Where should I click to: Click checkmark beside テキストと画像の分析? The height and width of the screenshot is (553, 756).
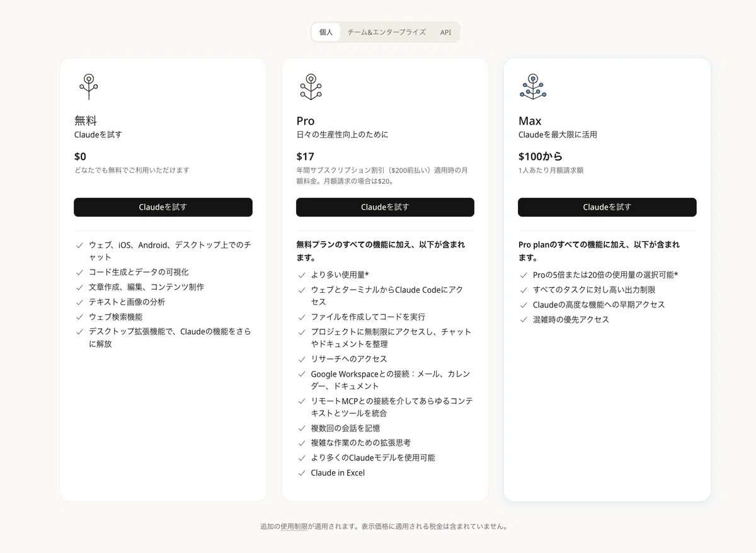79,302
